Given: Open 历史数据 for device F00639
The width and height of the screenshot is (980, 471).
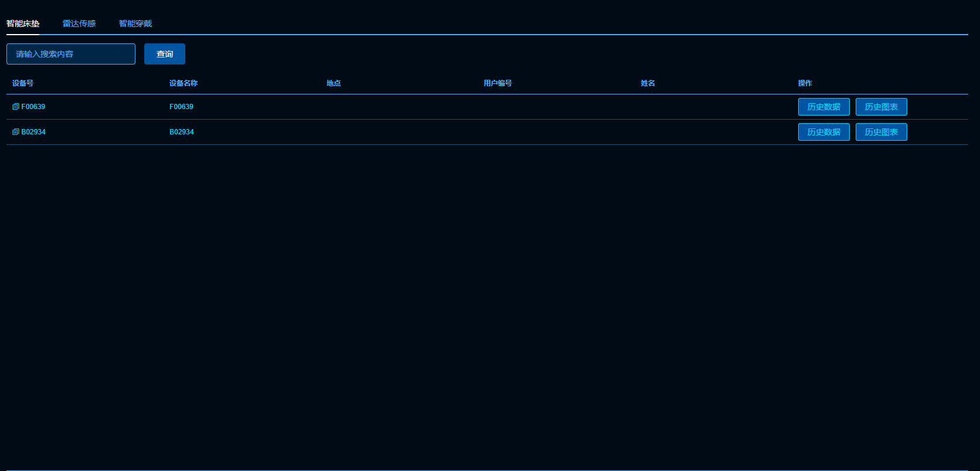Looking at the screenshot, I should (824, 107).
